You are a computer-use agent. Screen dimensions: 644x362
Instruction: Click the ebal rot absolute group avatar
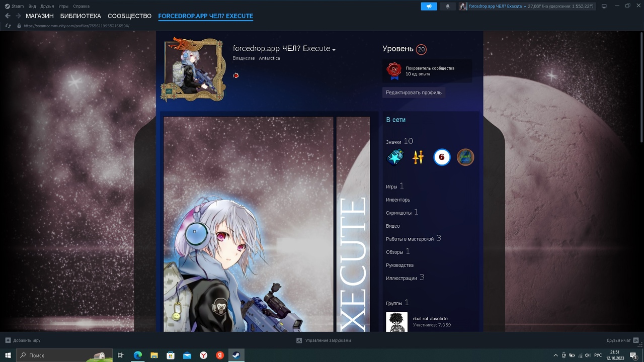(396, 322)
